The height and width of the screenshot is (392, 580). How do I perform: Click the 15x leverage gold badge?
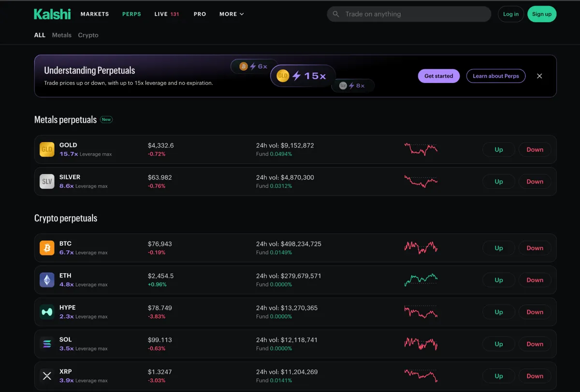(303, 76)
